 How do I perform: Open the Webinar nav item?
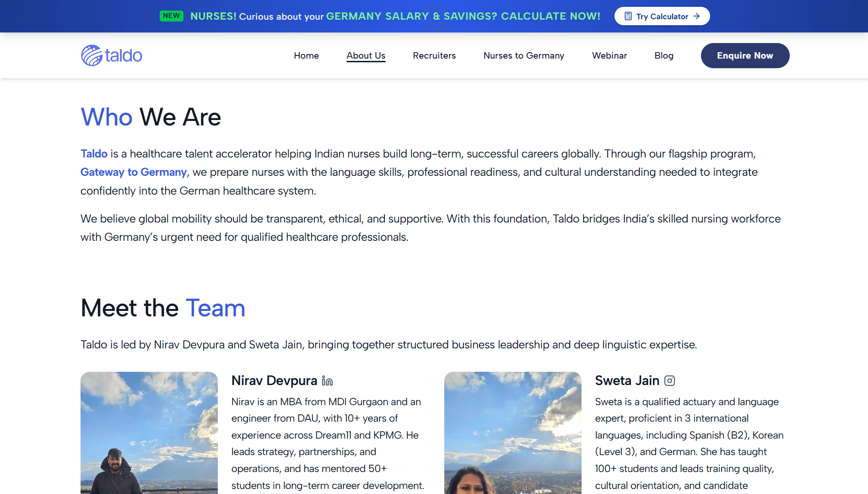pyautogui.click(x=609, y=55)
